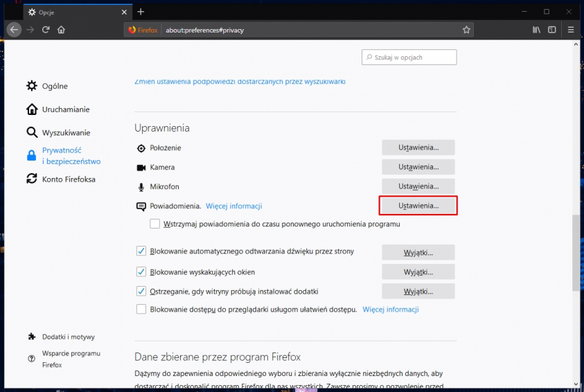The height and width of the screenshot is (392, 584).
Task: Switch to the Wyszukiwanie category
Action: [x=66, y=132]
